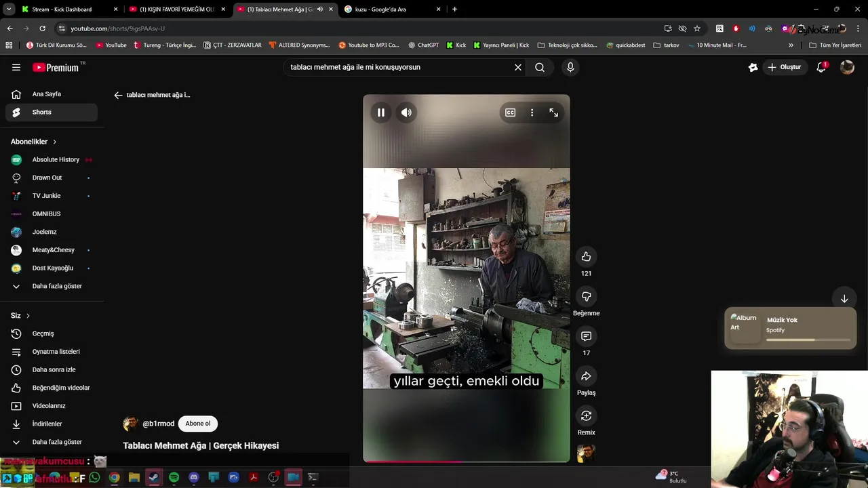Go back from tablacı mehmet ağa search
Screen dimensions: 868x488
pos(118,96)
